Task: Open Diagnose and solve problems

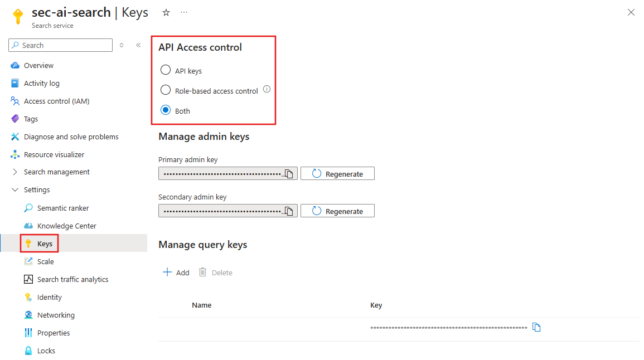Action: pyautogui.click(x=71, y=137)
